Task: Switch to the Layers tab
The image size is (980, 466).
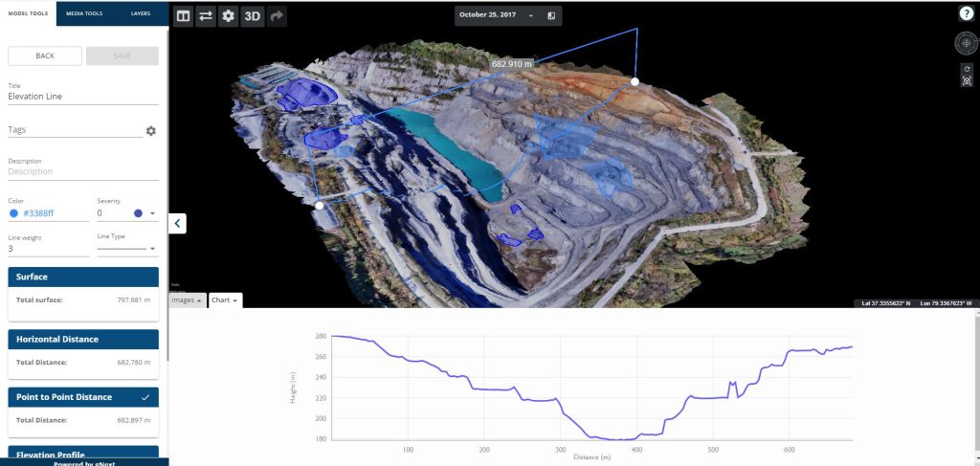Action: pos(141,13)
